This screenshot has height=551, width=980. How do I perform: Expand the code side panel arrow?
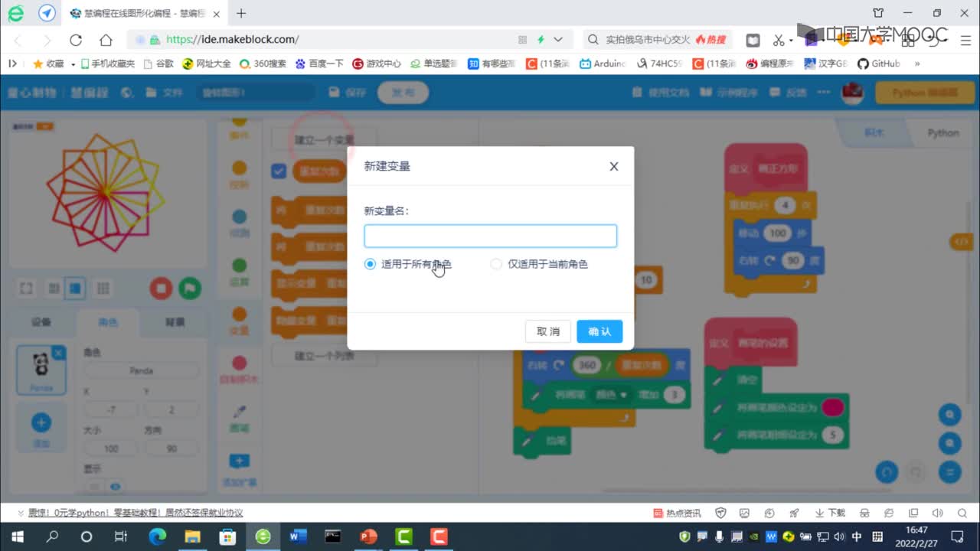coord(960,242)
